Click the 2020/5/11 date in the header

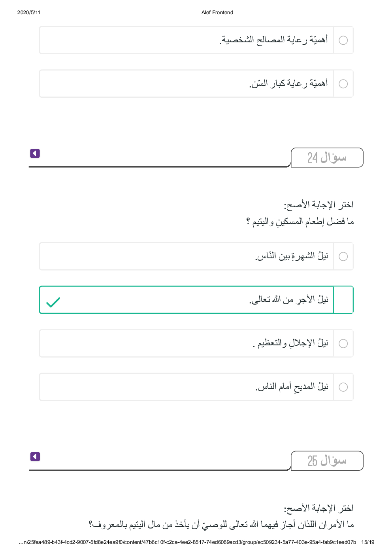[29, 12]
